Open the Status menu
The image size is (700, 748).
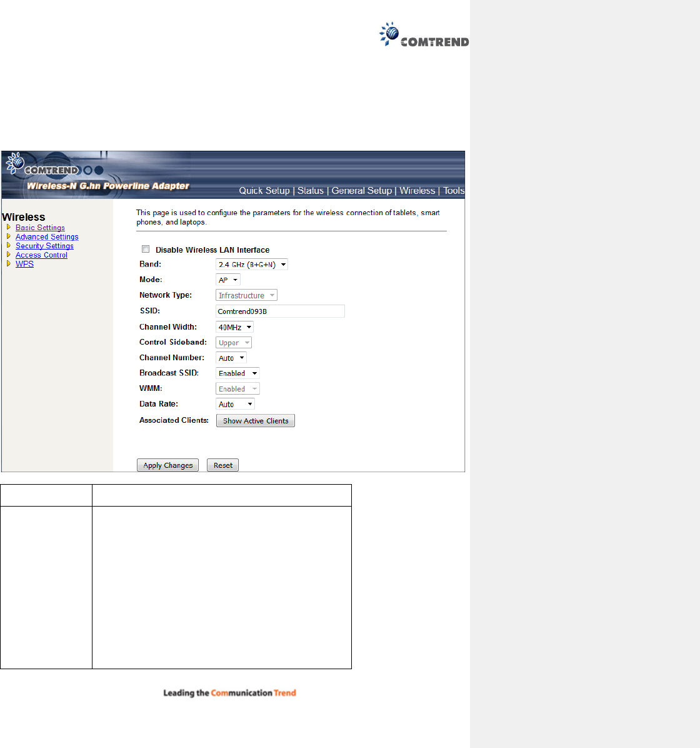point(311,190)
